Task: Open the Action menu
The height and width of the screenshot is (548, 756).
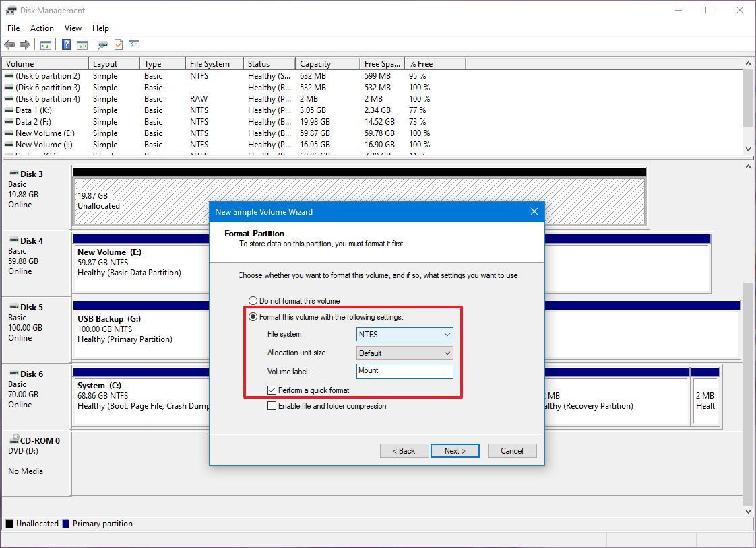Action: click(x=42, y=28)
